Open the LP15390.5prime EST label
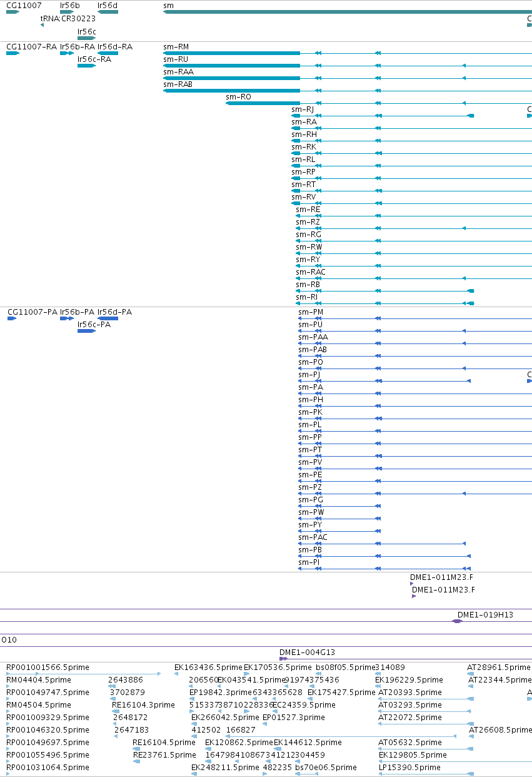532x777 pixels. click(409, 768)
